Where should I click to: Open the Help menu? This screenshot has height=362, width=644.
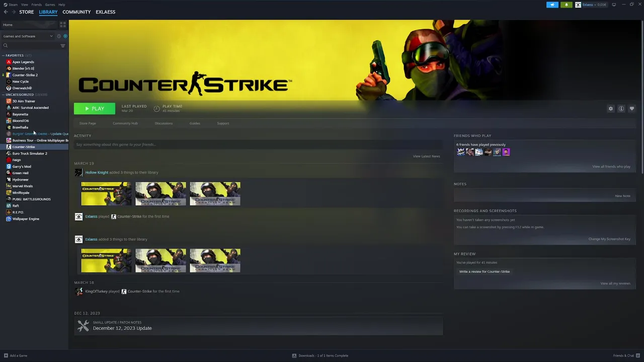61,5
